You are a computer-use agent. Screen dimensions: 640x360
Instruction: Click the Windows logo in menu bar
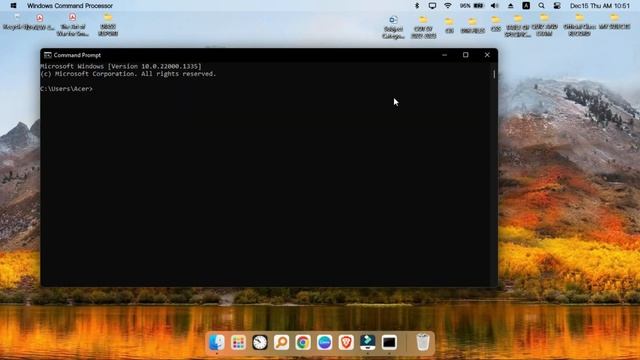(x=13, y=6)
